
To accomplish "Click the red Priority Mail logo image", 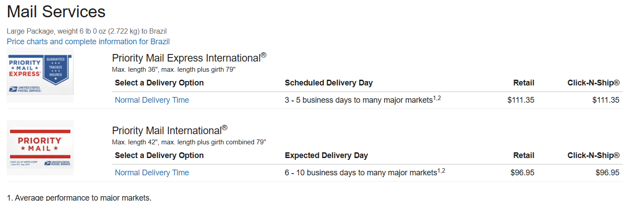I will [40, 148].
